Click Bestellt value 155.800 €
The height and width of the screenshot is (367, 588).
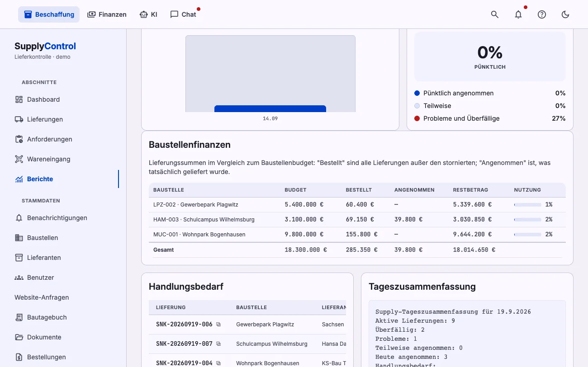coord(361,235)
